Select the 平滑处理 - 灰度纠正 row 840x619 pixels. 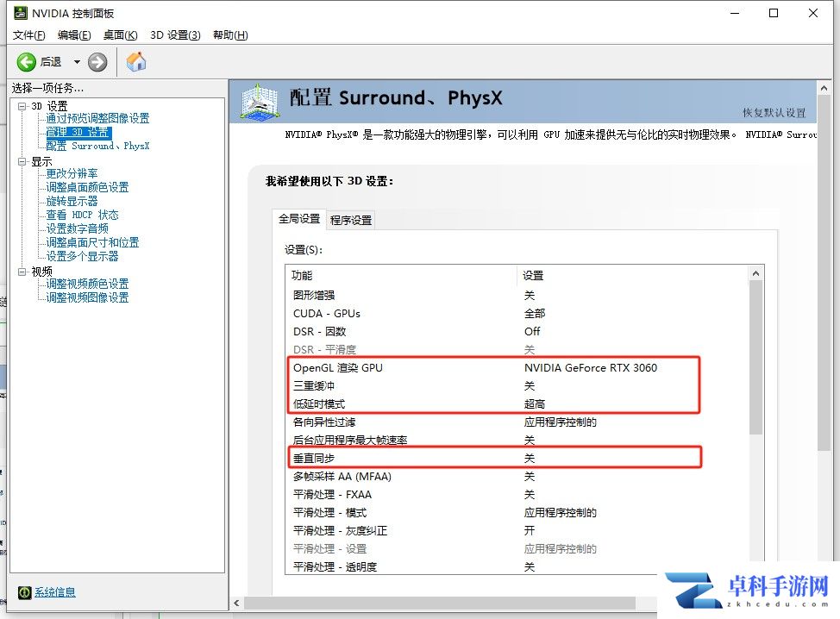point(517,531)
